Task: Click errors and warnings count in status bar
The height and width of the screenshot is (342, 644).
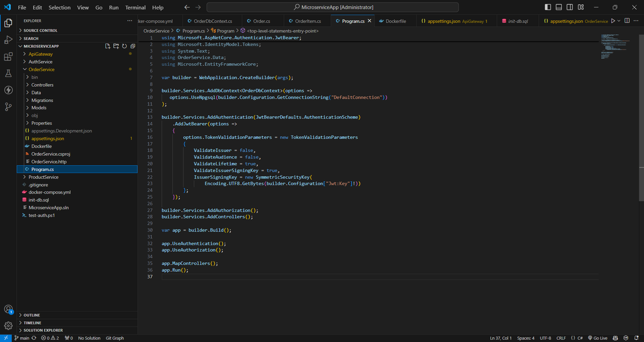Action: pos(50,338)
